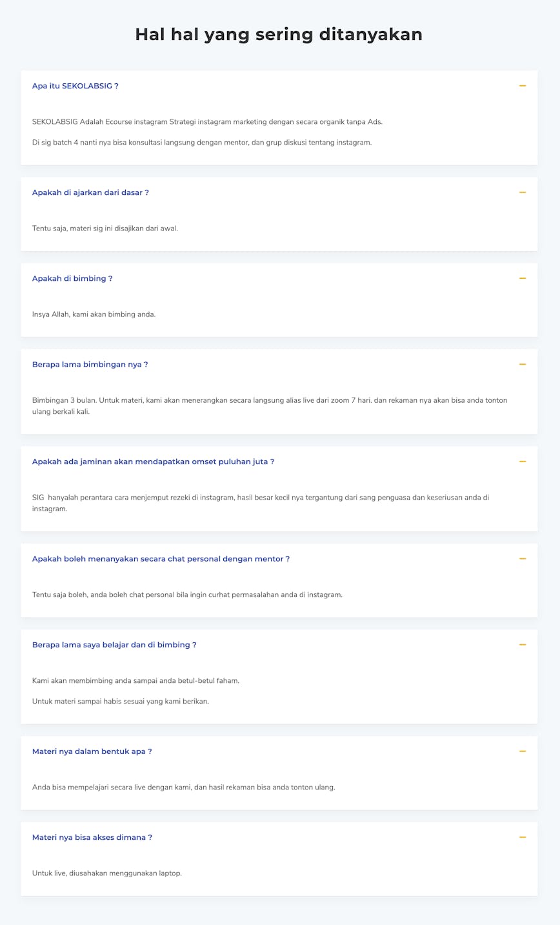This screenshot has height=925, width=560.
Task: Click minus icon beside 'Berapa lama saya belajar'
Action: point(523,645)
